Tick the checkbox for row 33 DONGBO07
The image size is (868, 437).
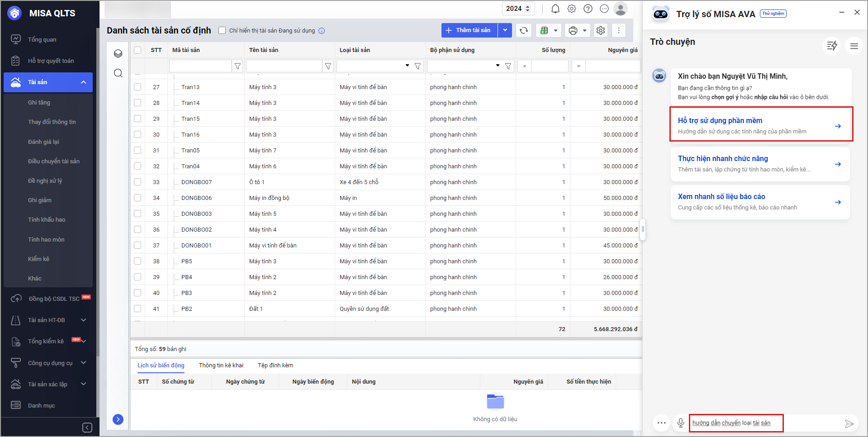[138, 182]
